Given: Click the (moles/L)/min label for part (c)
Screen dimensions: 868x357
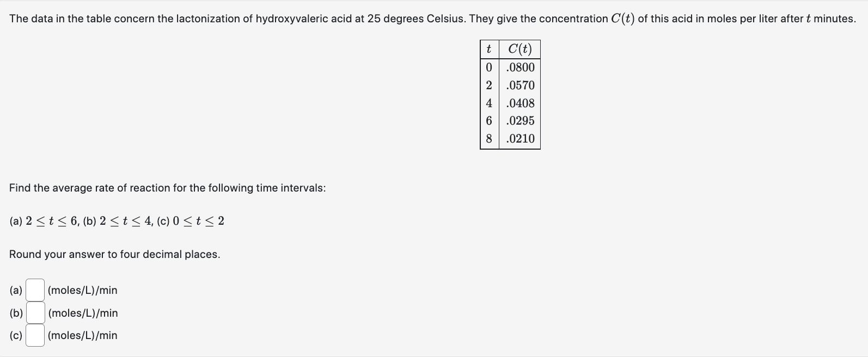Looking at the screenshot, I should pyautogui.click(x=82, y=335).
